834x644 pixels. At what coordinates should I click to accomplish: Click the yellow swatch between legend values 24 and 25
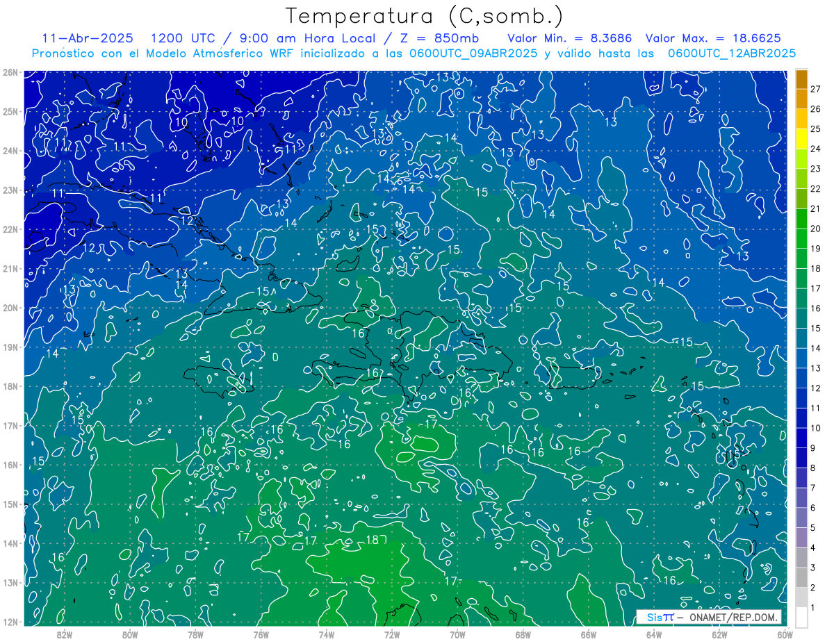(802, 138)
